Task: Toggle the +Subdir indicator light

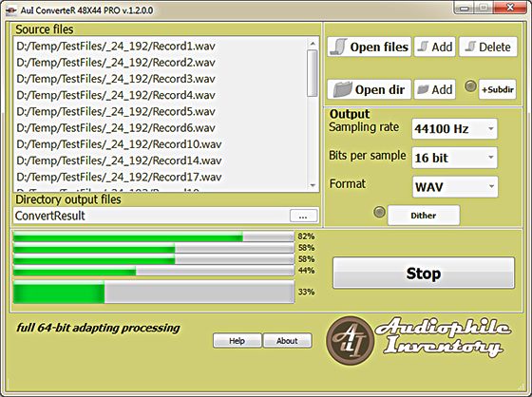Action: tap(470, 86)
